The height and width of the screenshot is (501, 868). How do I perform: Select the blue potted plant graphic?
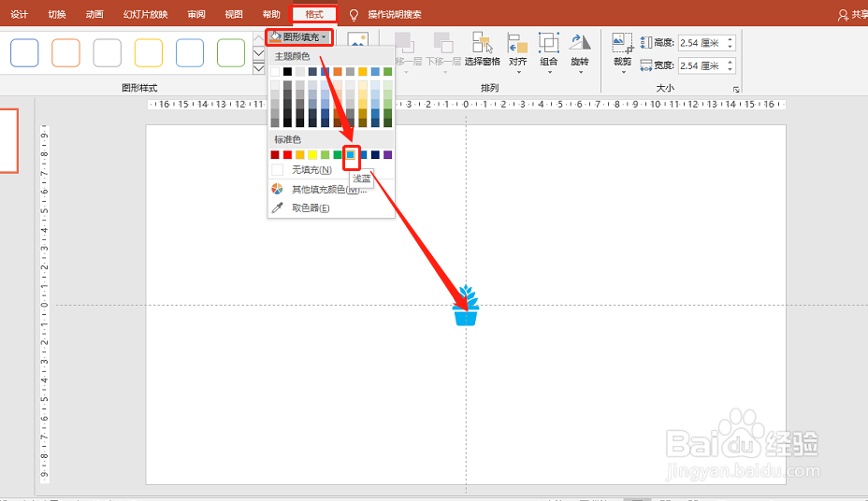tap(466, 306)
